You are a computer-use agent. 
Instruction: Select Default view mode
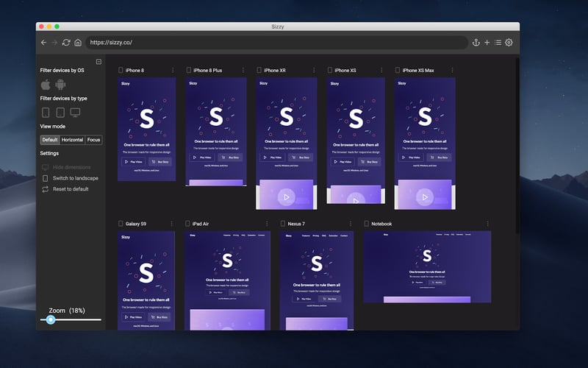coord(50,140)
